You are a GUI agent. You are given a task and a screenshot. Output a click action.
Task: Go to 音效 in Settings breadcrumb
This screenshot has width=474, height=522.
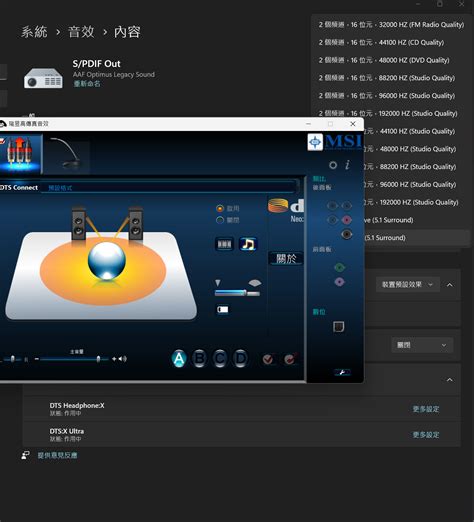coord(81,32)
